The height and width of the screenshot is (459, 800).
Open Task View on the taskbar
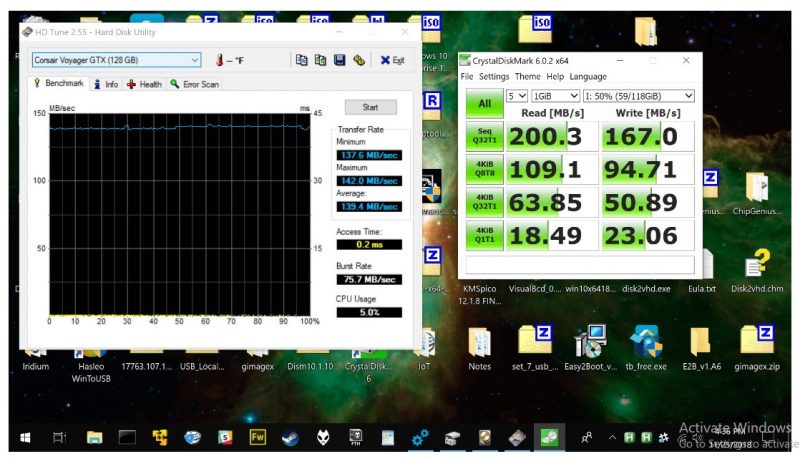pos(60,438)
